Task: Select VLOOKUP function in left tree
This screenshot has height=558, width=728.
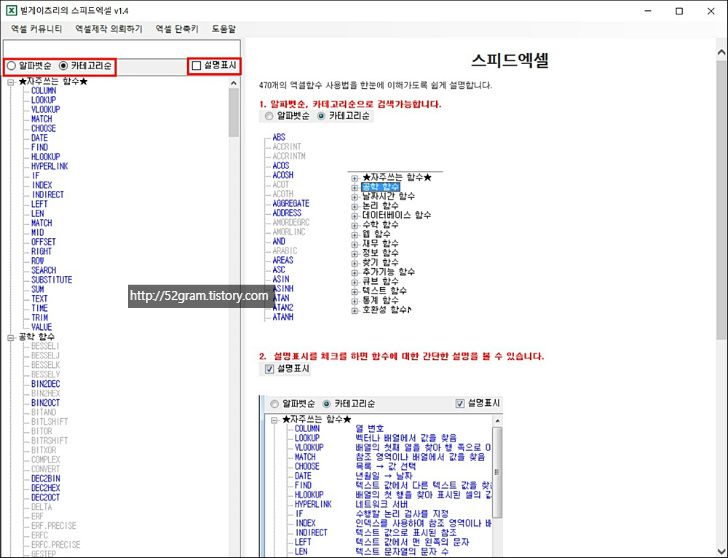Action: coord(46,110)
